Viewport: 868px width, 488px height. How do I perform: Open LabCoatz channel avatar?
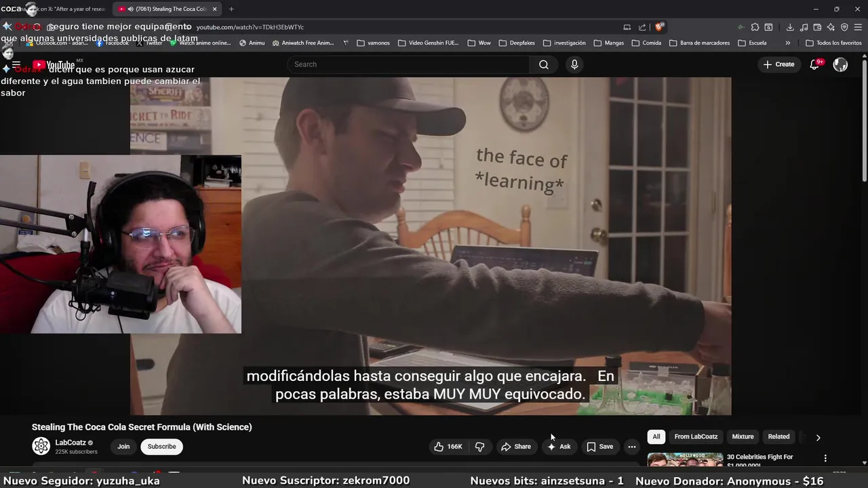[41, 446]
